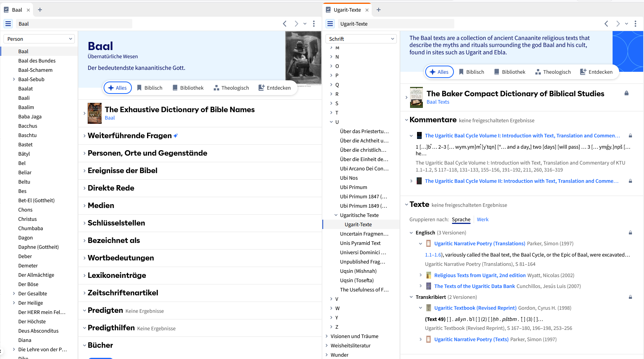Screen dimensions: 644x359
Task: Group the Texte results by Werk
Action: click(483, 219)
